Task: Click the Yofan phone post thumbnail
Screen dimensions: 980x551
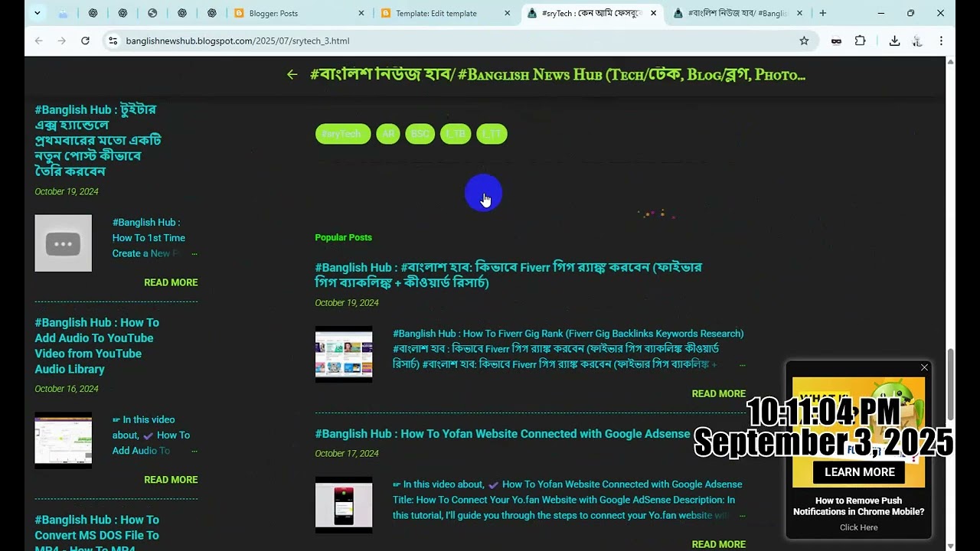Action: [x=344, y=505]
